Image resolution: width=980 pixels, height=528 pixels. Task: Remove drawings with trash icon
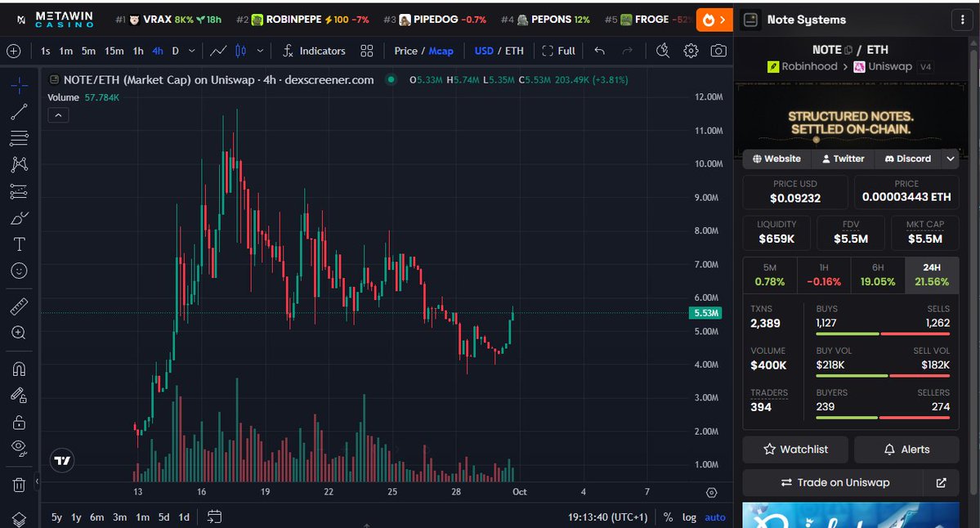tap(19, 484)
